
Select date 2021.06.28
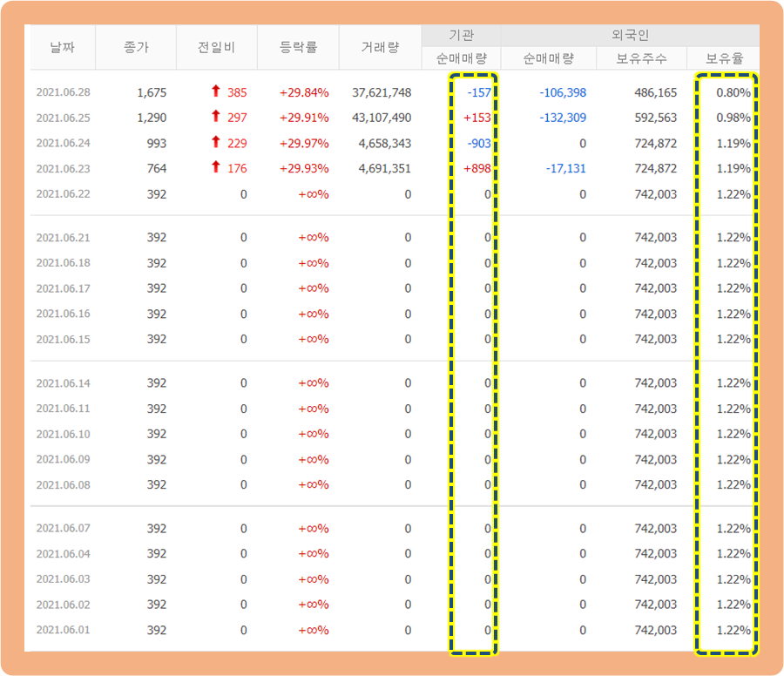64,92
